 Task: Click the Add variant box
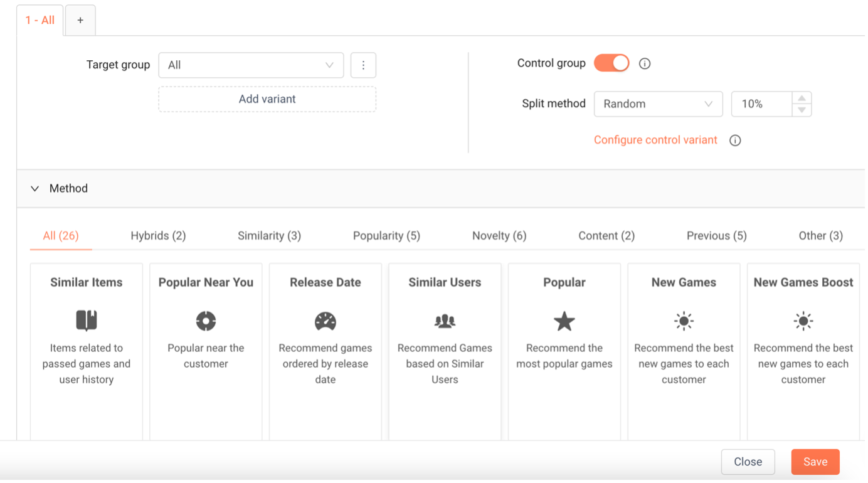coord(267,99)
